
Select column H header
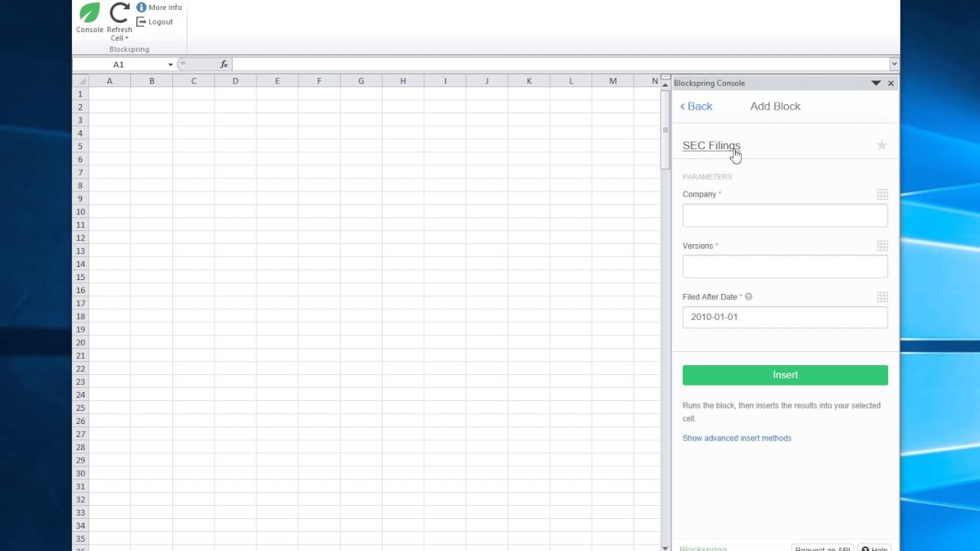point(403,81)
